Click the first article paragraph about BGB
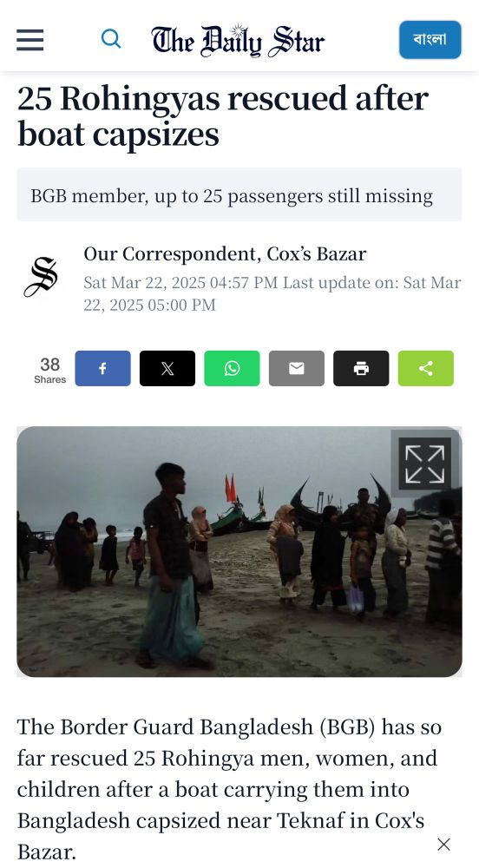The width and height of the screenshot is (479, 868). (229, 789)
